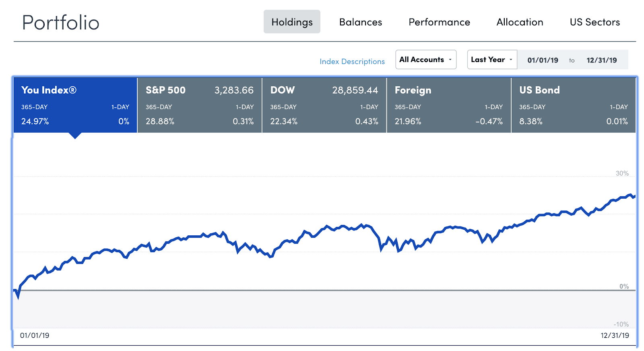Open the Holdings tab
Image resolution: width=644 pixels, height=351 pixels.
[x=292, y=22]
